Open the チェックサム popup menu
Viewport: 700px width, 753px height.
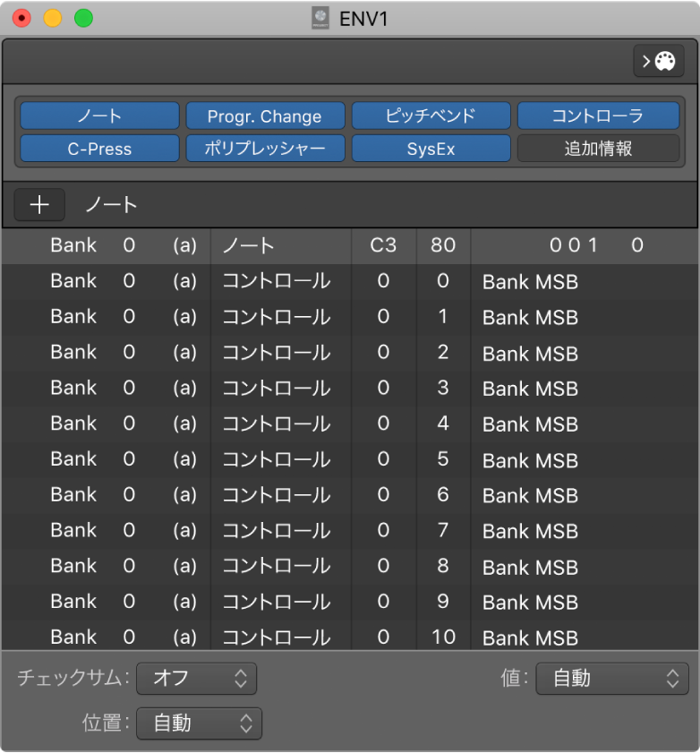196,679
